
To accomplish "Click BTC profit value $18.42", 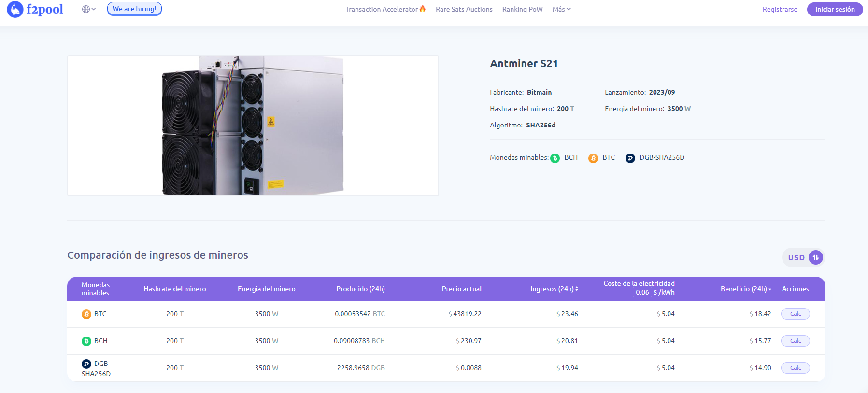I will click(760, 314).
